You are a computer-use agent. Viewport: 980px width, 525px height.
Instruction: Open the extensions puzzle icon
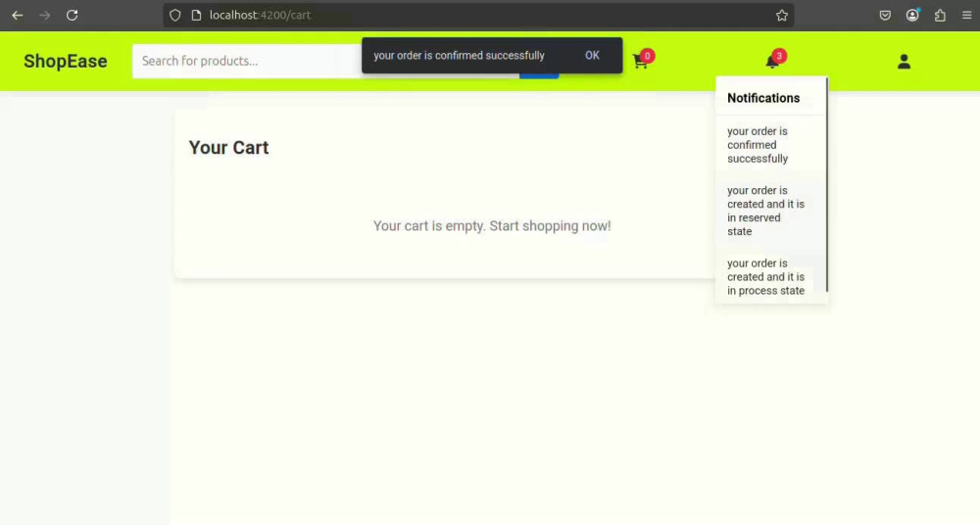(940, 15)
